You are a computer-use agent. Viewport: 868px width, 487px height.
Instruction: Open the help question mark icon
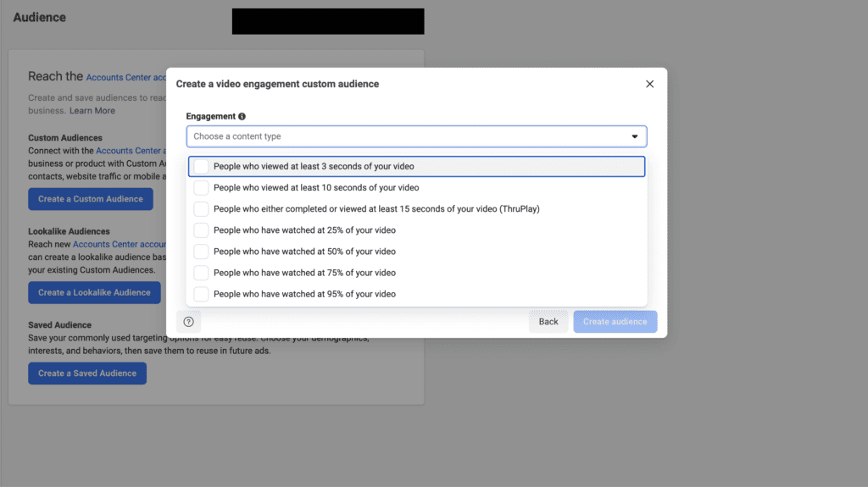(189, 322)
